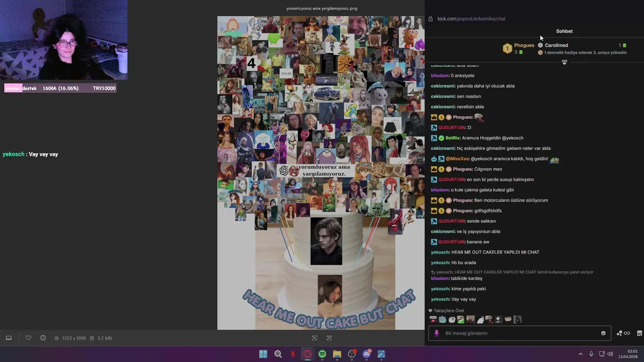Image resolution: width=644 pixels, height=362 pixels.
Task: Select the first follower emote
Action: point(433,319)
